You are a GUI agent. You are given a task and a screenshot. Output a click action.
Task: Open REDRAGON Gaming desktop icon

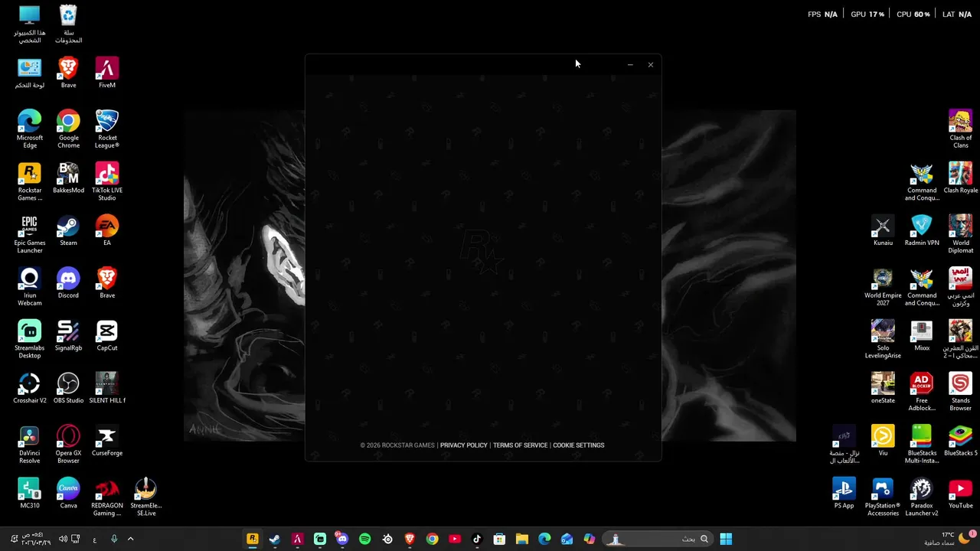pyautogui.click(x=107, y=497)
